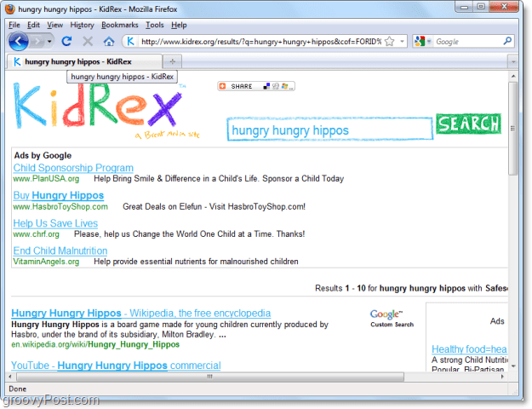The image size is (532, 409).
Task: Click the Stop loading X icon
Action: (88, 42)
